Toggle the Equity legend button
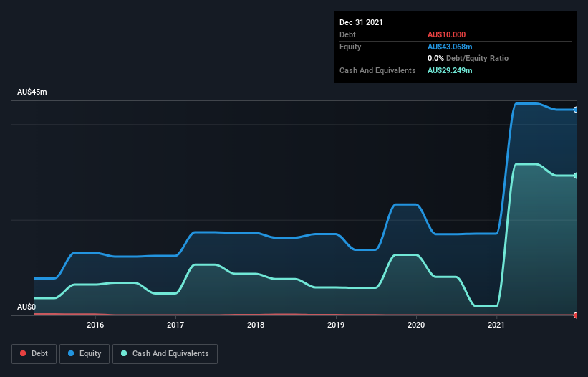Image resolution: width=588 pixels, height=377 pixels. pos(85,354)
